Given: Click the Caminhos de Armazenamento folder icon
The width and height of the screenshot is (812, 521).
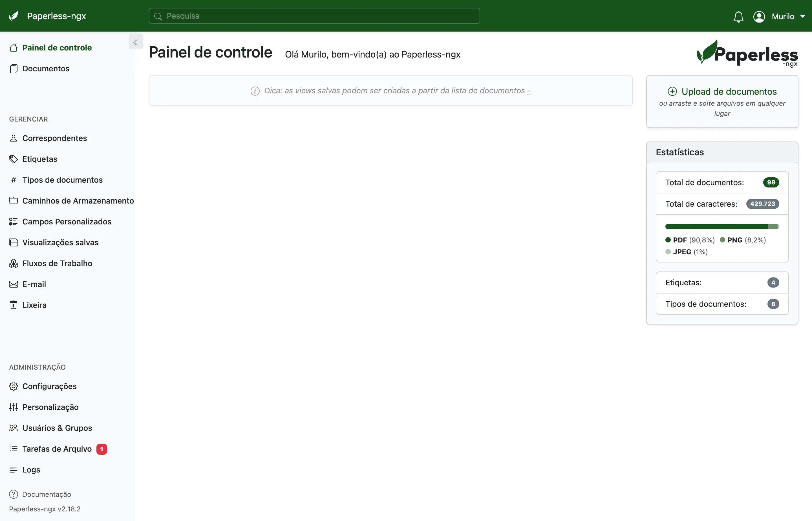Looking at the screenshot, I should pos(14,201).
